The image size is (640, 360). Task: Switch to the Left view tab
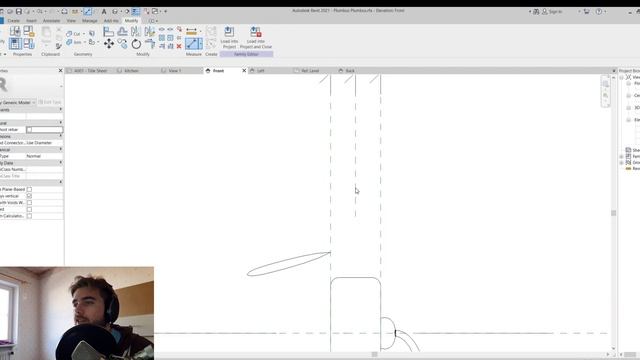pyautogui.click(x=260, y=71)
